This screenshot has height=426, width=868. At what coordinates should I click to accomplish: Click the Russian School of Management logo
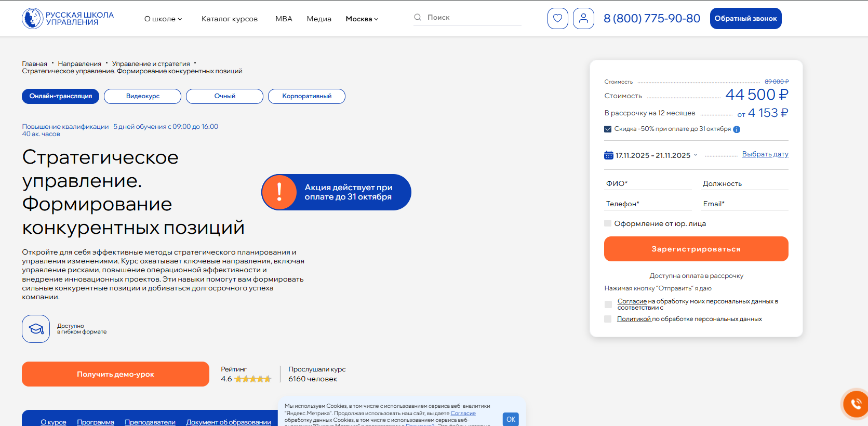[68, 19]
